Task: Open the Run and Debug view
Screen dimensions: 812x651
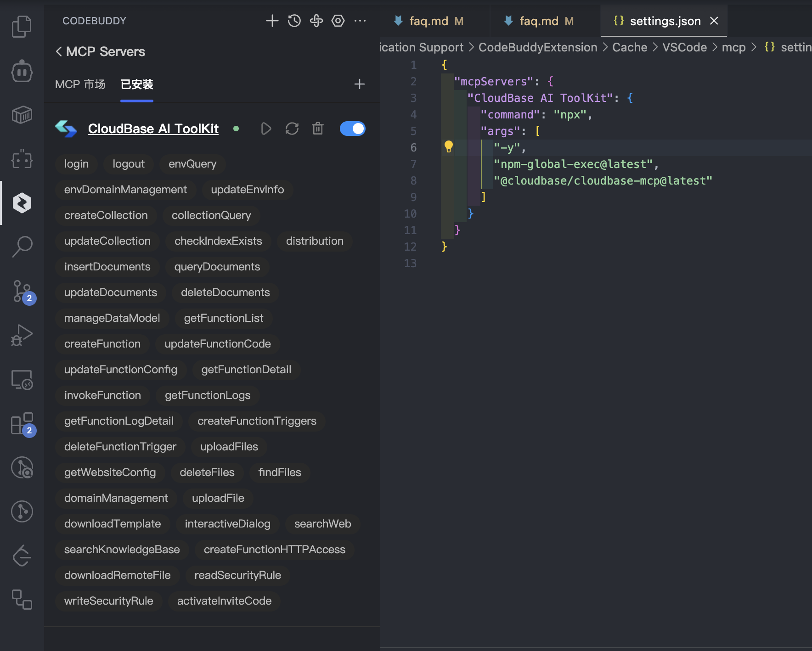Action: (22, 335)
